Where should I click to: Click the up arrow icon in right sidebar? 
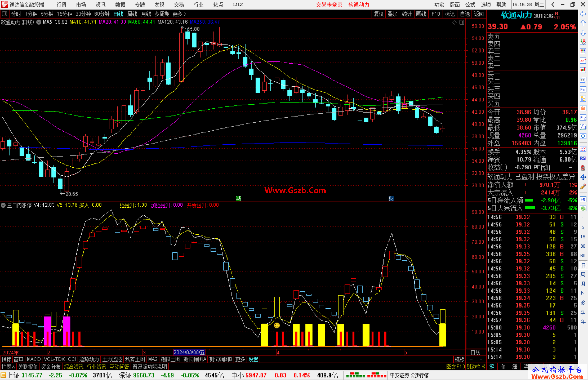583,23
